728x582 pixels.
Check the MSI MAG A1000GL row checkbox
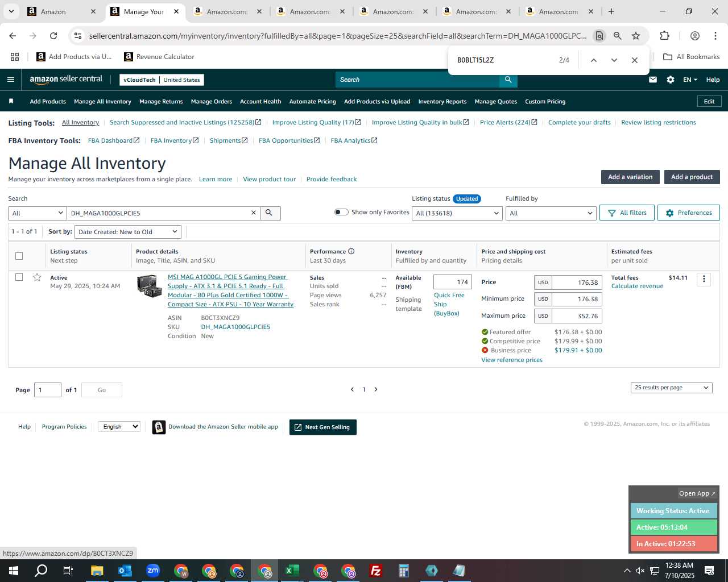click(x=19, y=277)
